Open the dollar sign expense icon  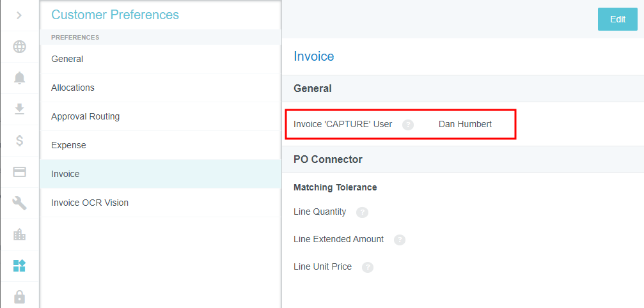[x=19, y=140]
